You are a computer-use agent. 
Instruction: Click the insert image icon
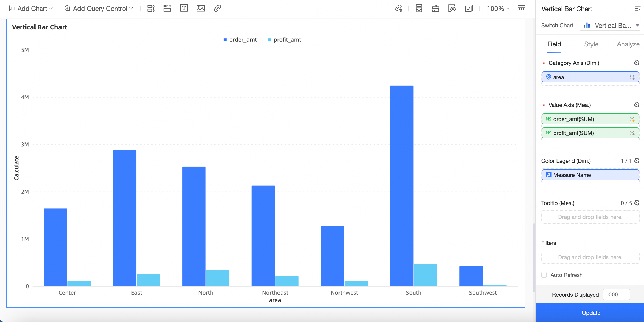[x=201, y=9]
